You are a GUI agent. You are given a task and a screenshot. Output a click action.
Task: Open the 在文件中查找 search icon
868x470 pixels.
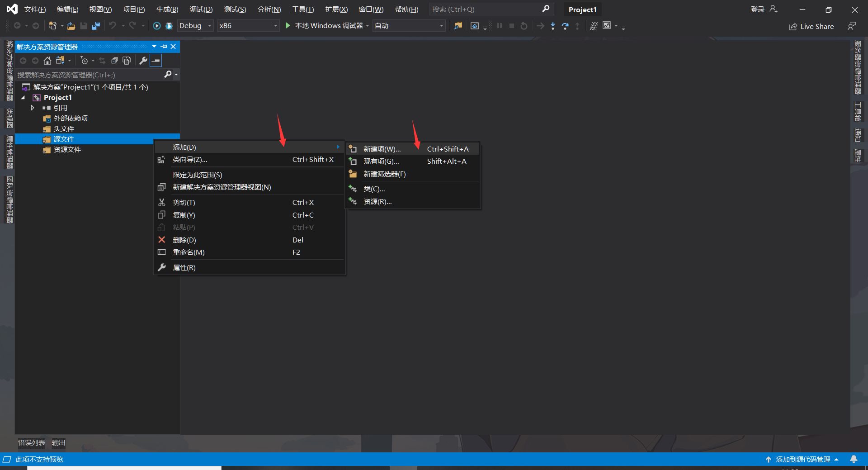coord(458,26)
